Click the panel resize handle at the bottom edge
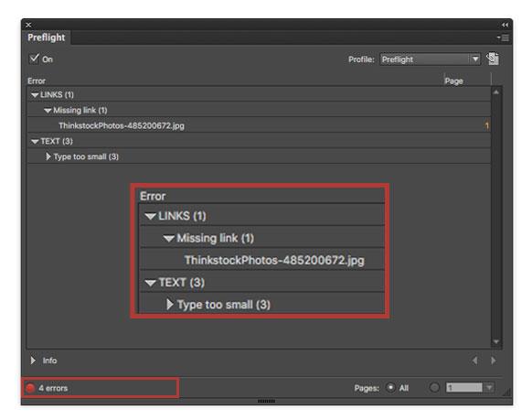Image resolution: width=532 pixels, height=420 pixels. tap(266, 402)
